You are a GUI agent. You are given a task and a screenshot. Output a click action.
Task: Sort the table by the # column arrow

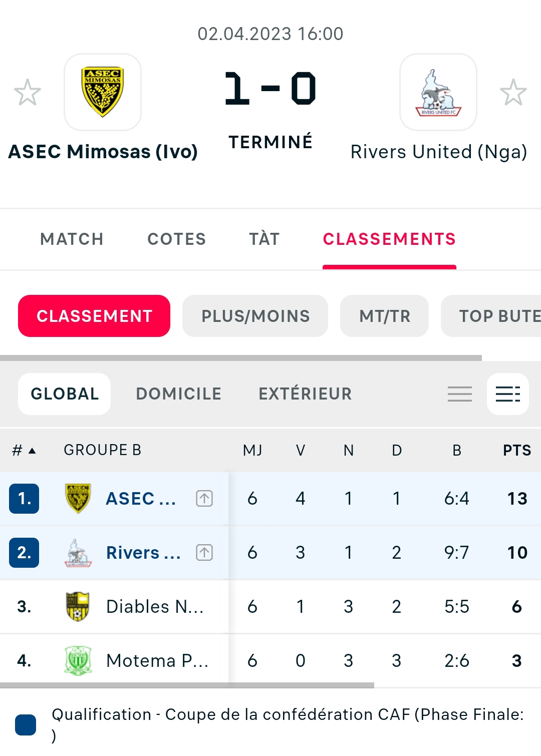click(24, 450)
